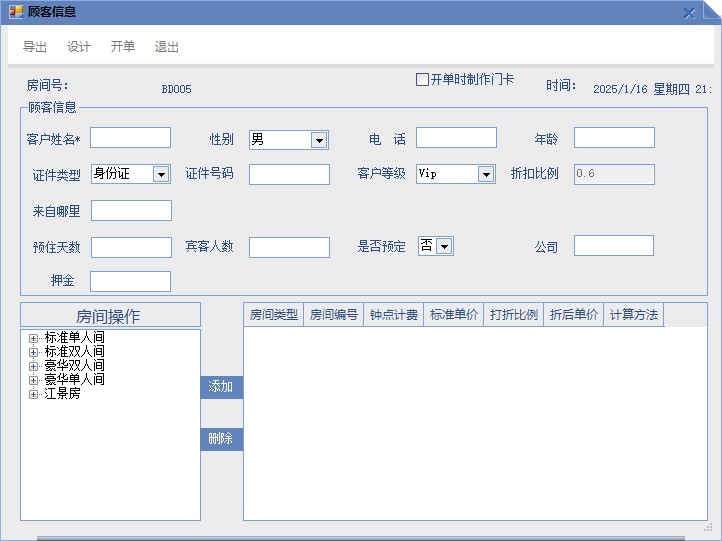Focus the 证件号码 input field

pyautogui.click(x=289, y=175)
